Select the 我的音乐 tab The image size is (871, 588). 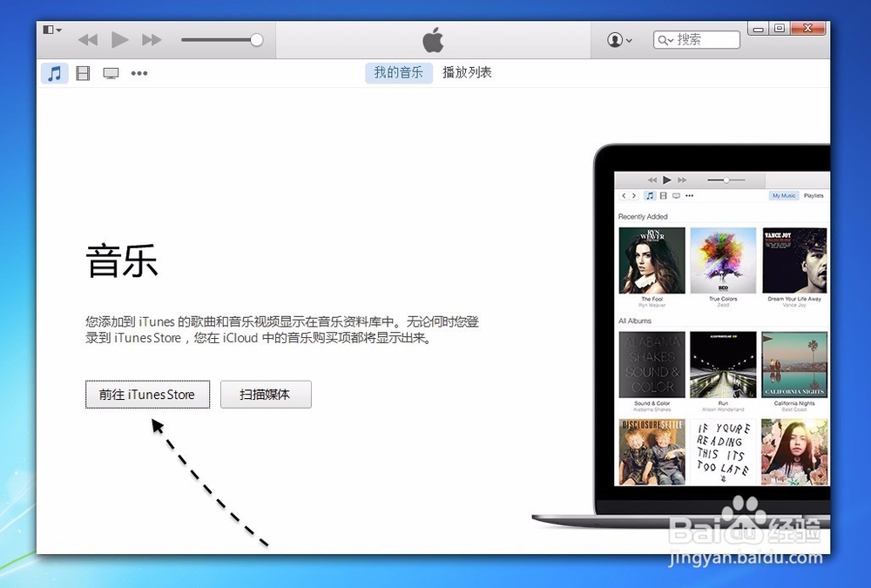pos(398,73)
